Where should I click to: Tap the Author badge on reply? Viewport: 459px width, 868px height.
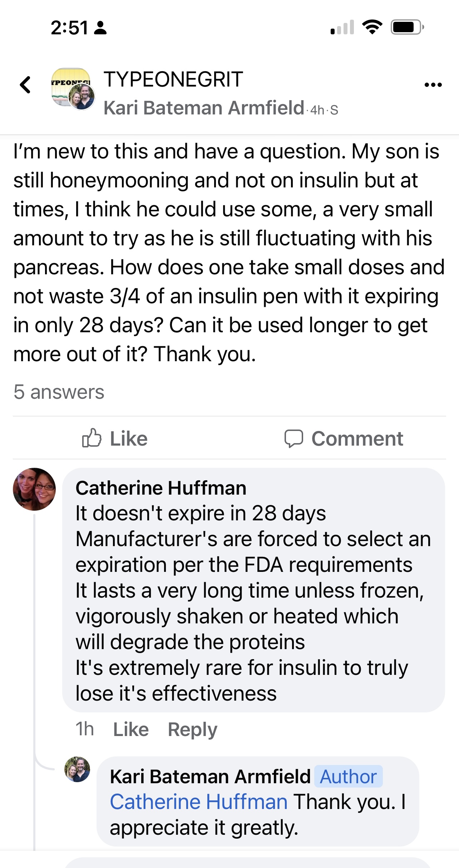pos(348,777)
